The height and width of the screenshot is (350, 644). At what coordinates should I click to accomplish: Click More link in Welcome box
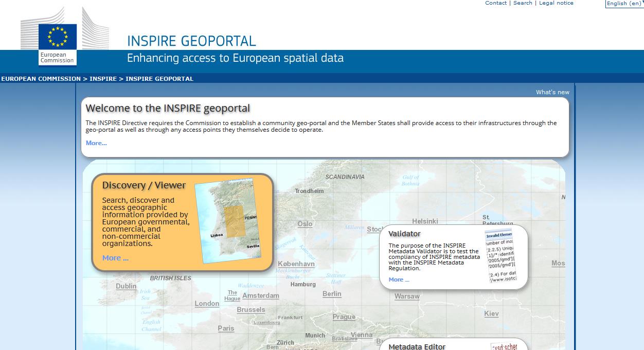click(96, 143)
